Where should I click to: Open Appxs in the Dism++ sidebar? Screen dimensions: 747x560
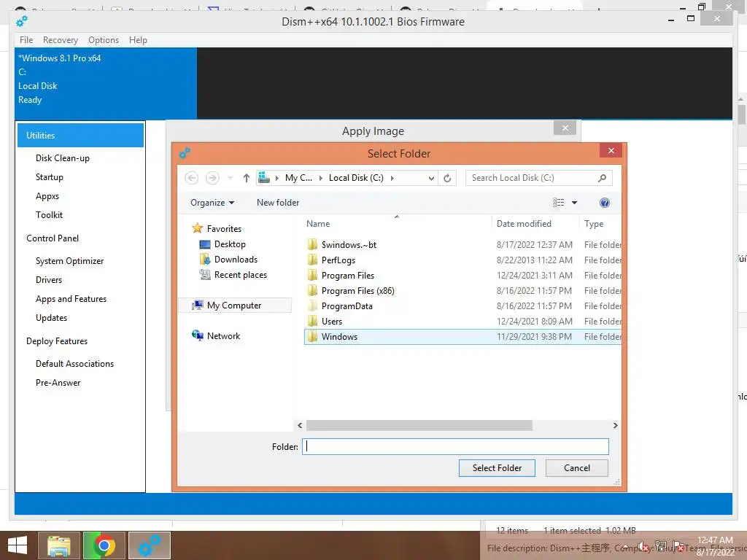(47, 196)
